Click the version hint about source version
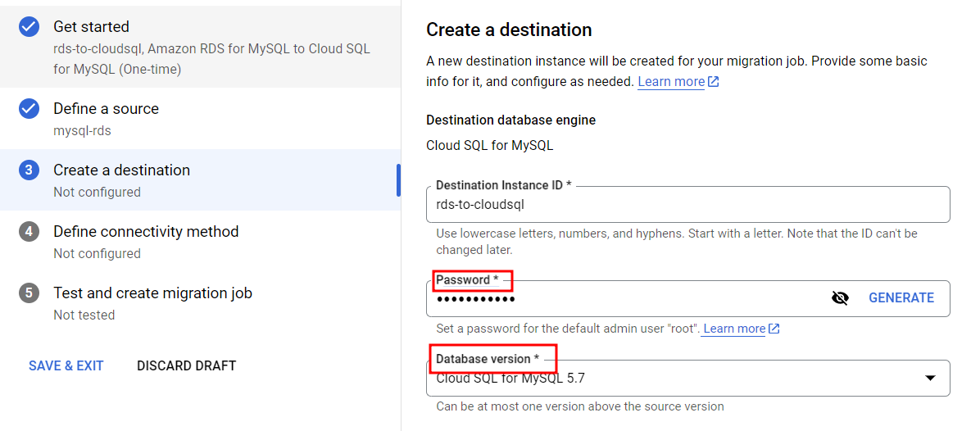This screenshot has width=980, height=431. 580,406
